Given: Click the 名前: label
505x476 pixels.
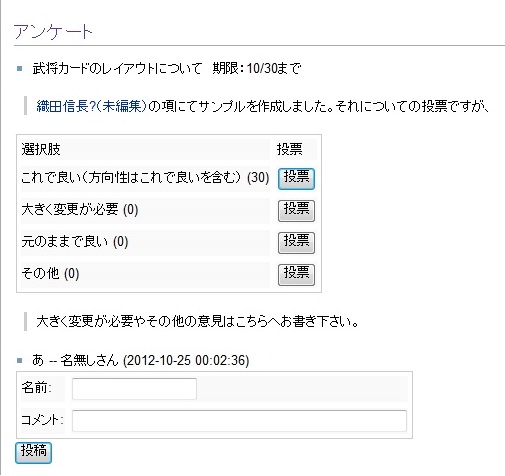Looking at the screenshot, I should 36,388.
